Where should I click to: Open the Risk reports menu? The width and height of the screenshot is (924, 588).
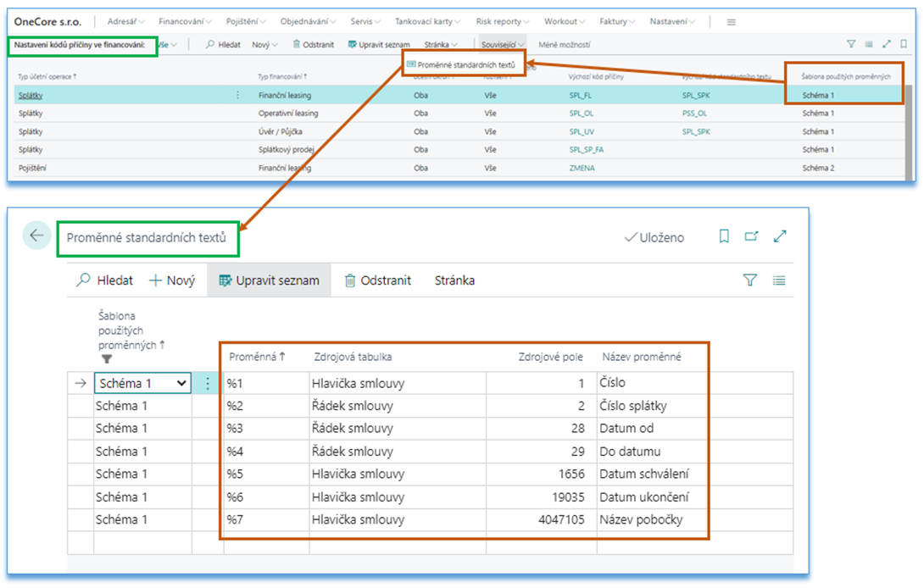point(503,21)
